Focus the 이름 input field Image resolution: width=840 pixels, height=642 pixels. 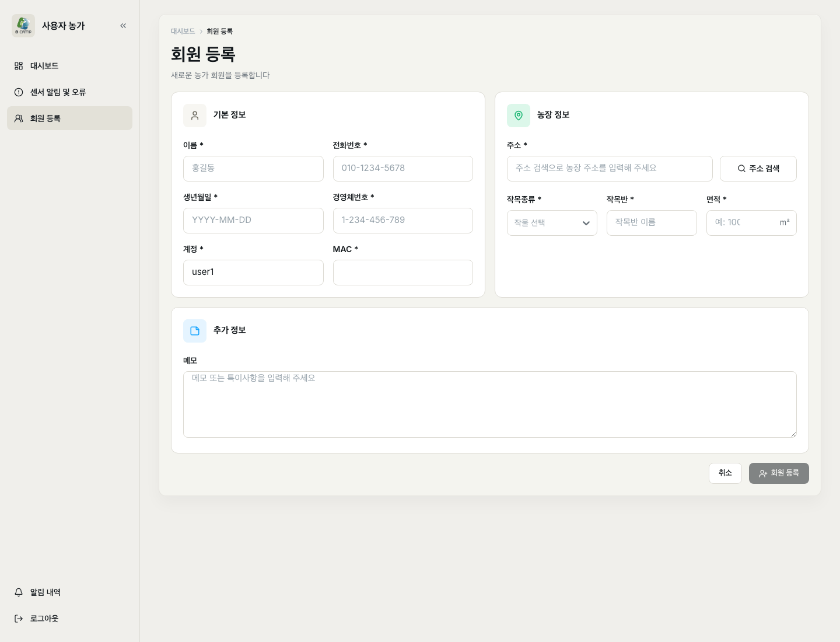[253, 169]
